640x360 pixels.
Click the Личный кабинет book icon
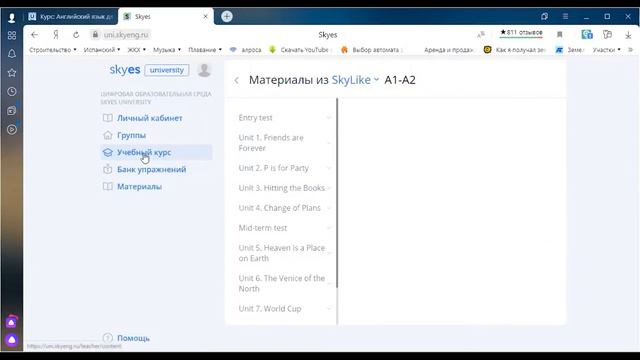pos(108,118)
